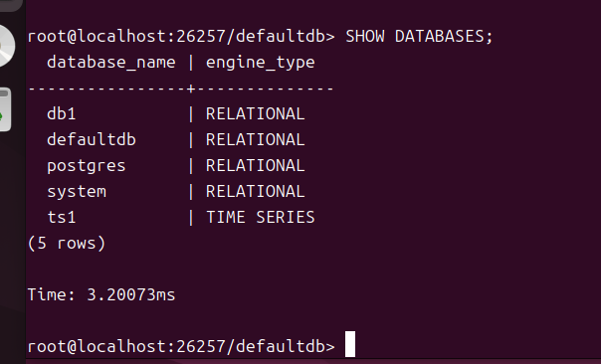Click the Time: 3.20073ms line

tap(101, 294)
